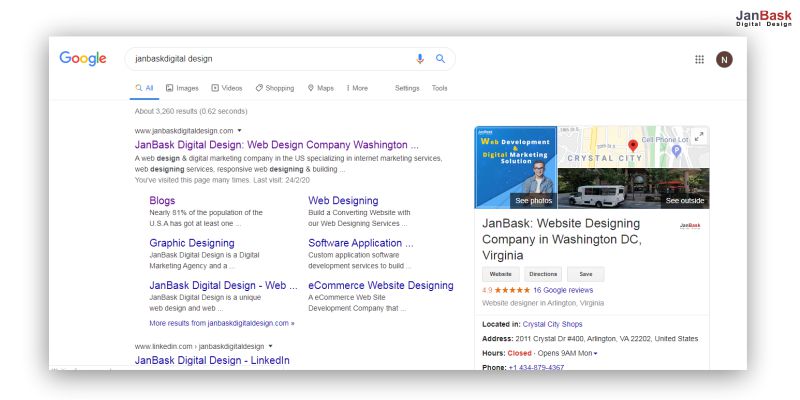Open search Settings
The height and width of the screenshot is (400, 800).
[x=407, y=88]
